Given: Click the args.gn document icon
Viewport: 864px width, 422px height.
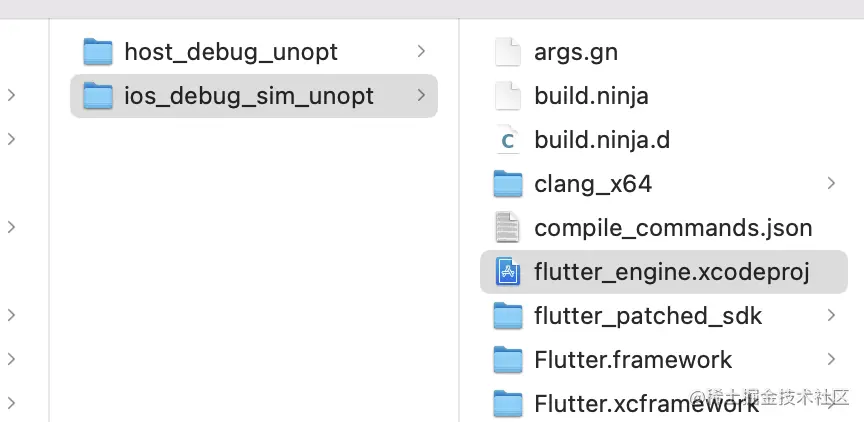Looking at the screenshot, I should (x=508, y=51).
